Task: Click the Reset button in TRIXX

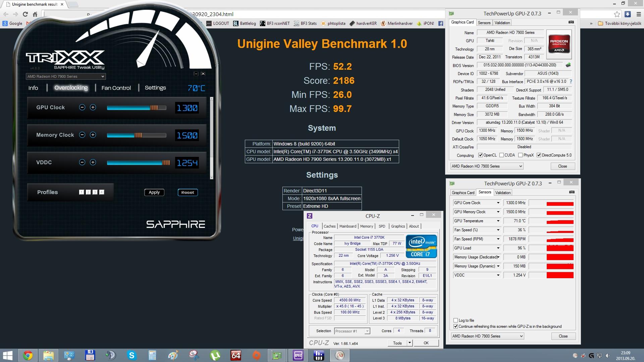Action: (x=187, y=192)
